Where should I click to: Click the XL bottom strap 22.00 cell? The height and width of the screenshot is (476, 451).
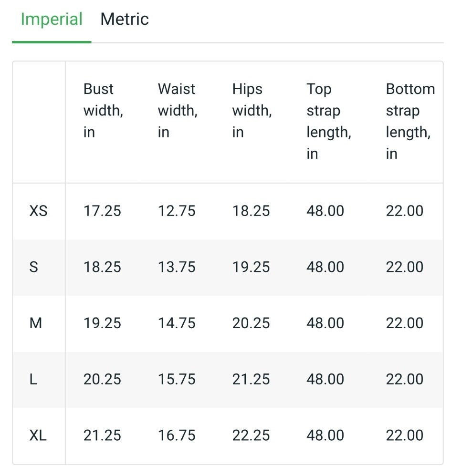404,435
